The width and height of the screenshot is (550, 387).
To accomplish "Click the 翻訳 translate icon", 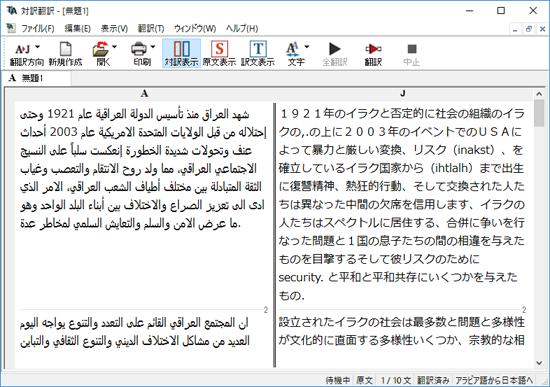I will pos(373,49).
